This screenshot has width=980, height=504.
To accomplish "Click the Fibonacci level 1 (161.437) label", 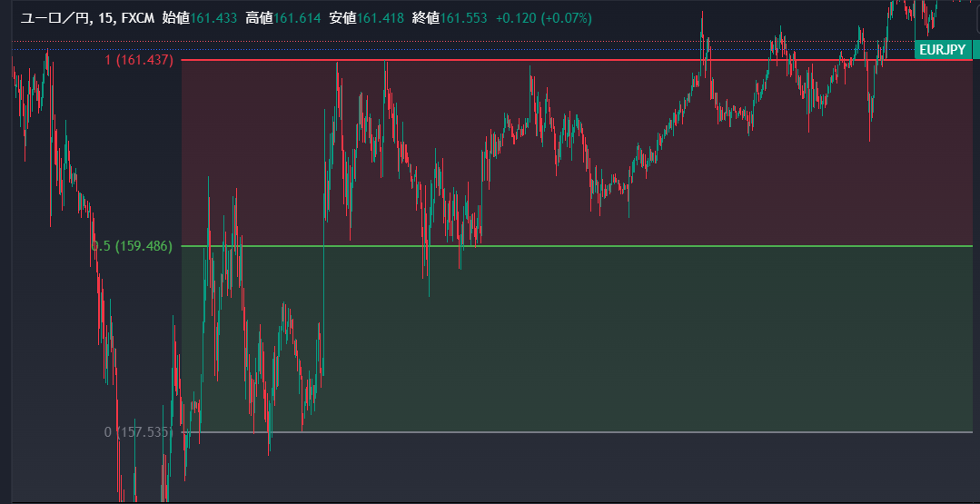I will [139, 60].
